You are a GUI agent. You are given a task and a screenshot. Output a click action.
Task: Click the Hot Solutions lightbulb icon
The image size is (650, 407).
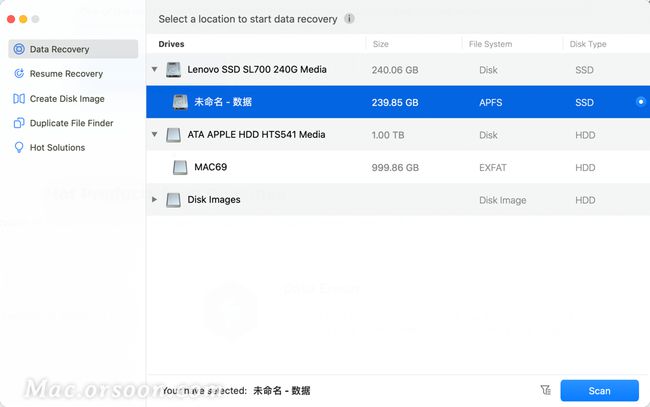click(x=19, y=148)
